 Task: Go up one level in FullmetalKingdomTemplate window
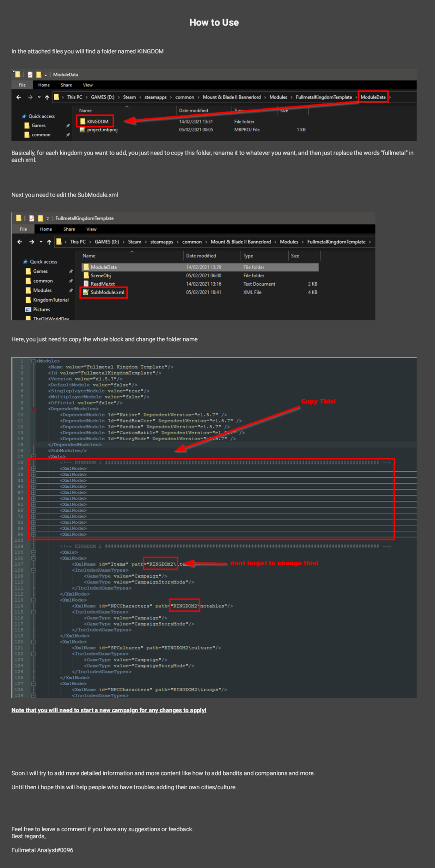[x=49, y=242]
